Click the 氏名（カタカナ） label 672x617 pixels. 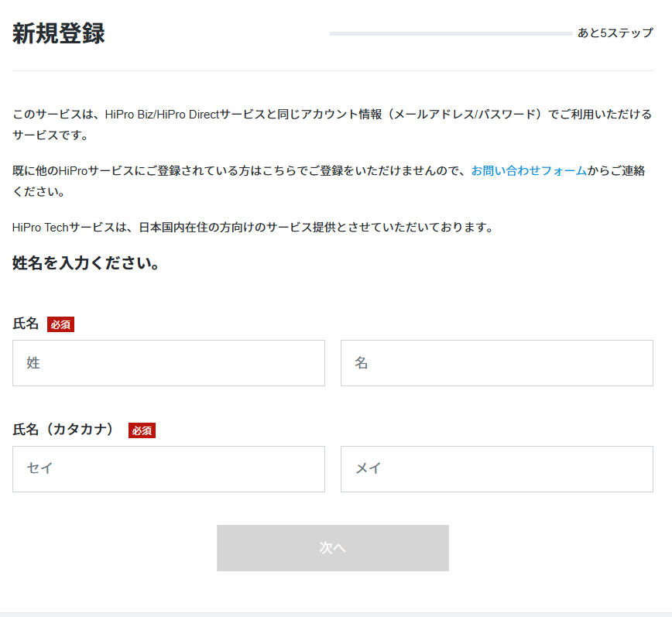63,430
